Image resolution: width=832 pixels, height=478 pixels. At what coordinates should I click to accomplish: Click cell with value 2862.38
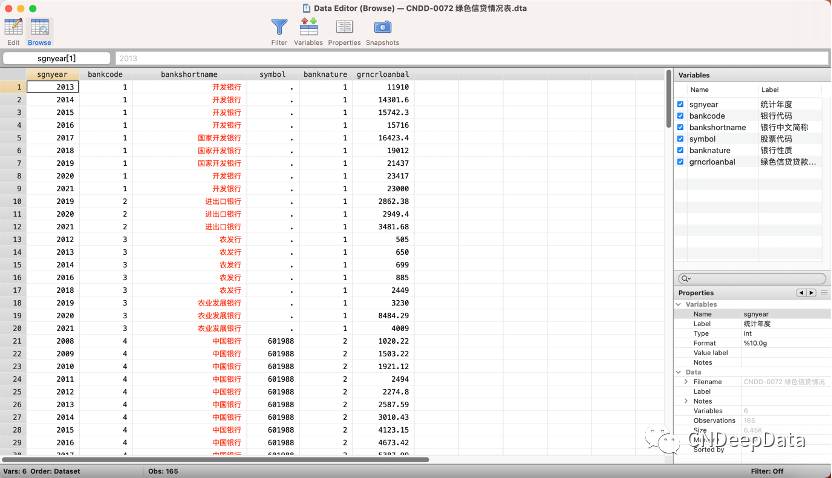click(383, 202)
